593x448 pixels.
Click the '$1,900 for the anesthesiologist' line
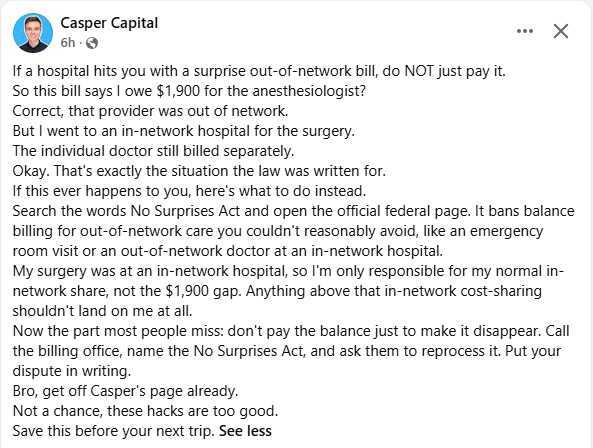(x=189, y=91)
